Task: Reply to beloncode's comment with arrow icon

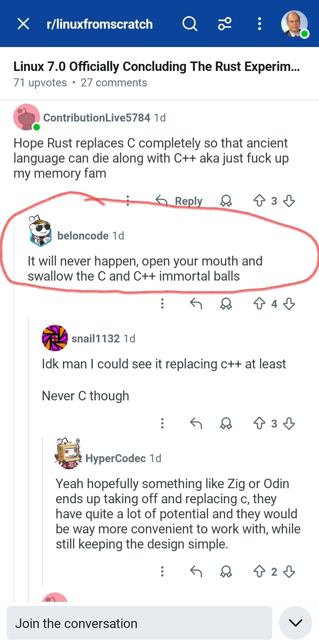Action: tap(196, 303)
